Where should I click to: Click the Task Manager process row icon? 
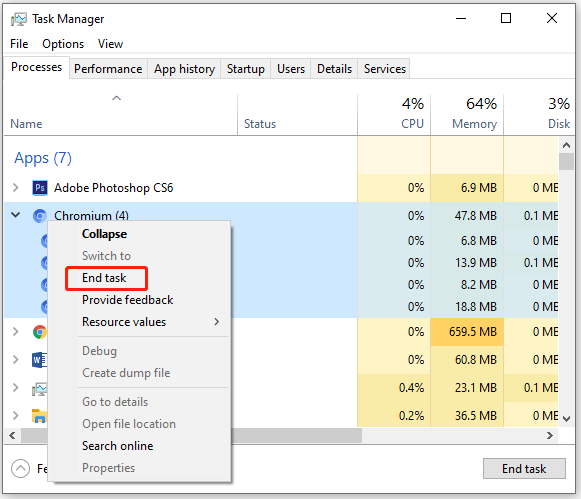pyautogui.click(x=39, y=388)
